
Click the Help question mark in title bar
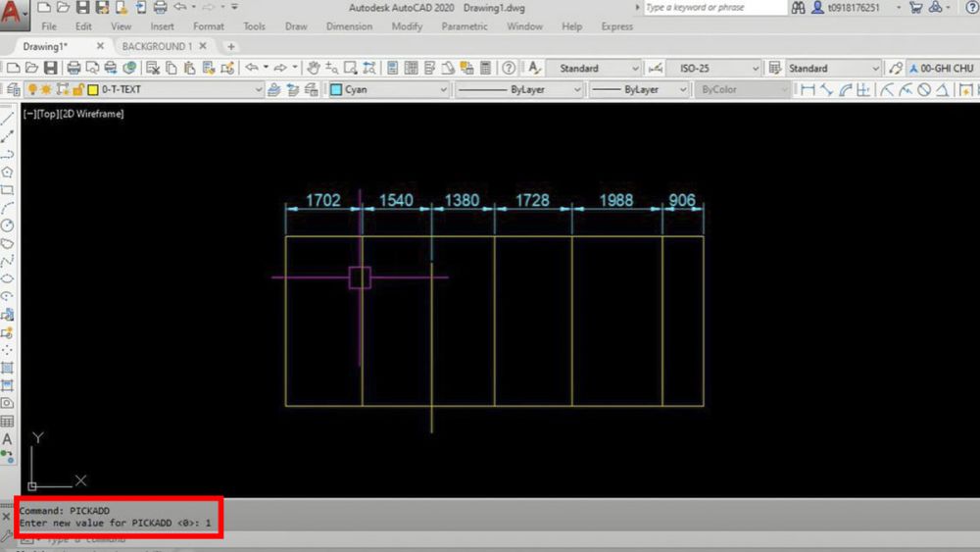point(971,8)
